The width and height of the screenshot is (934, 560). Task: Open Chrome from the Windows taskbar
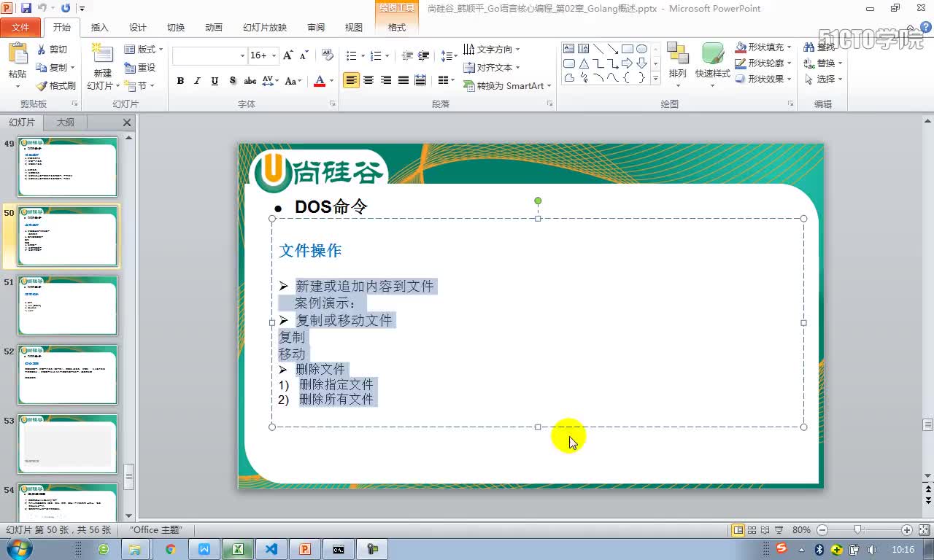coord(171,549)
